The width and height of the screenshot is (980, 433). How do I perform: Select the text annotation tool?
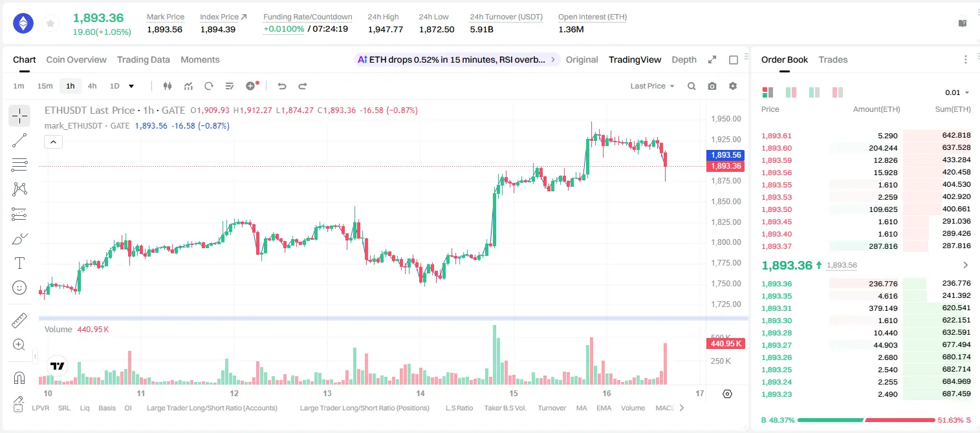[19, 263]
